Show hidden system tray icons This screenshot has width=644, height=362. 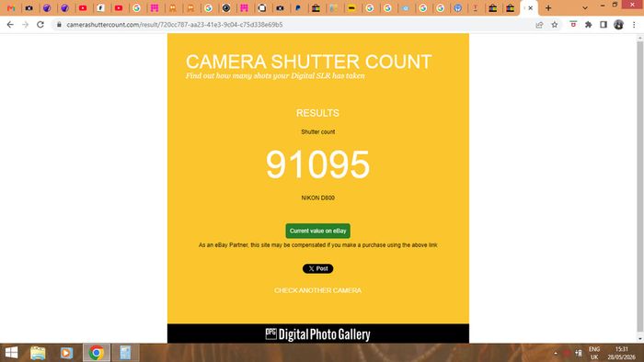tap(556, 353)
